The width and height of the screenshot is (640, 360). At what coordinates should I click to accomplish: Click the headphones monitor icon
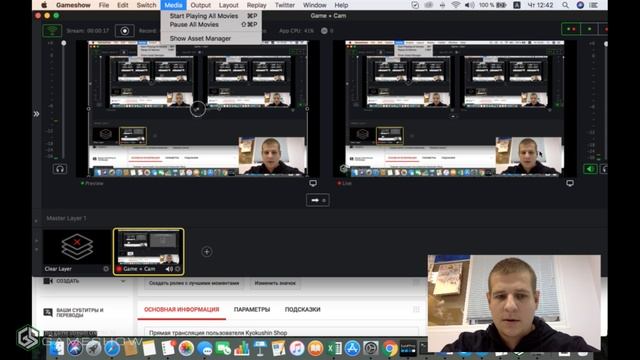coord(60,169)
